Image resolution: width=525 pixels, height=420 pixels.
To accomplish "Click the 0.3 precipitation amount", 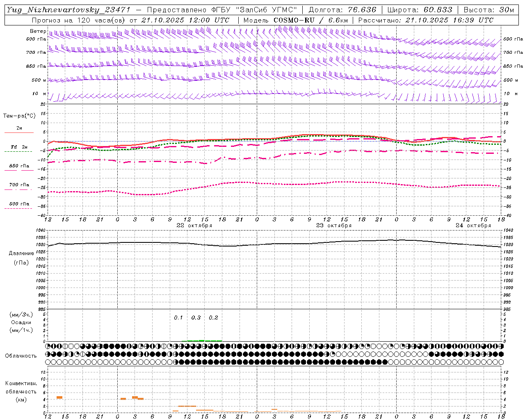I will [x=196, y=317].
